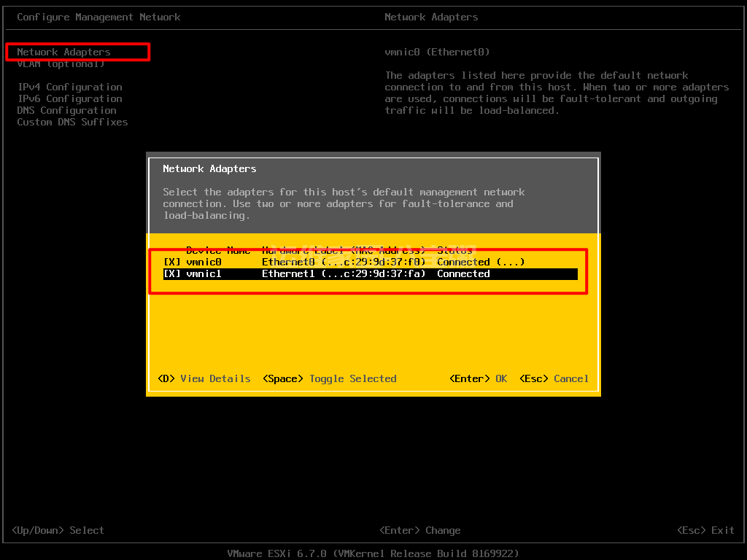Open DNS Configuration option

66,110
